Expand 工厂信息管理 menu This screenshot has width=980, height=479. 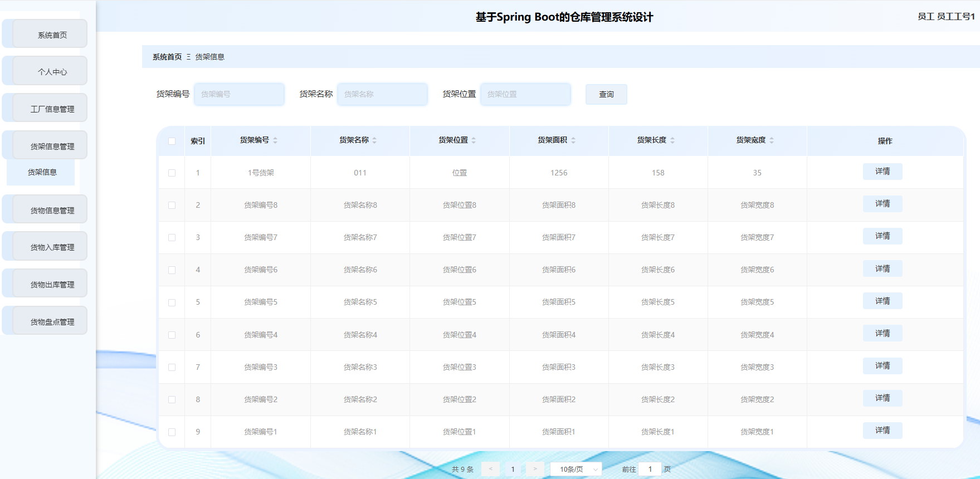(50, 108)
